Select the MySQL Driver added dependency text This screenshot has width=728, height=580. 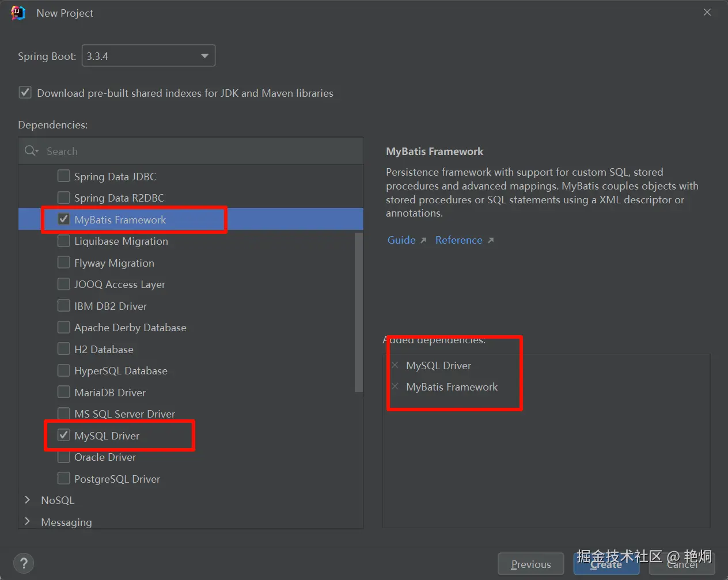(438, 365)
